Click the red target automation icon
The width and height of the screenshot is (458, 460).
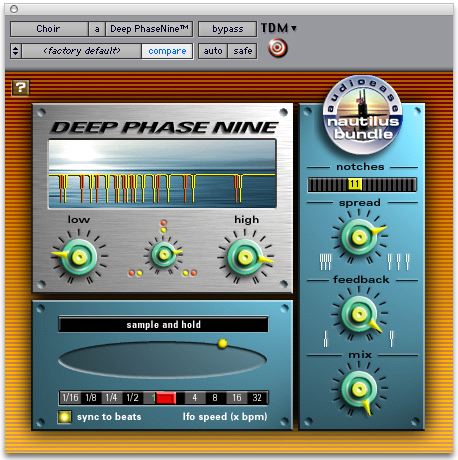(277, 48)
